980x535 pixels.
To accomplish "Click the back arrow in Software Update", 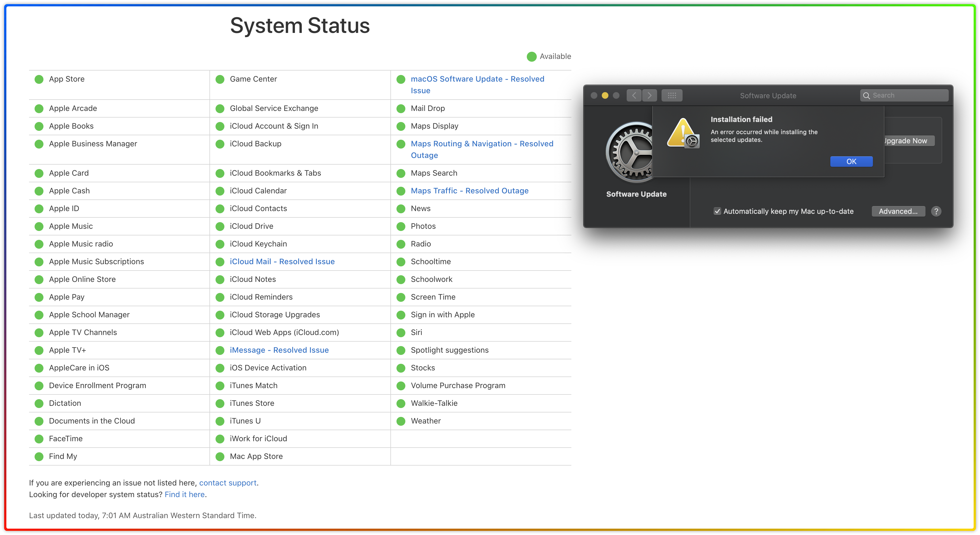I will point(634,95).
